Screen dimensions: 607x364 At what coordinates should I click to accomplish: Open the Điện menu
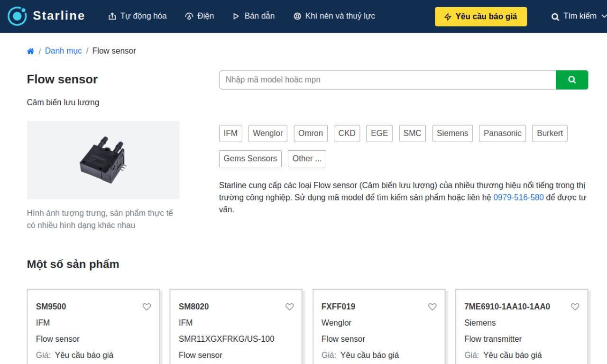click(x=199, y=16)
